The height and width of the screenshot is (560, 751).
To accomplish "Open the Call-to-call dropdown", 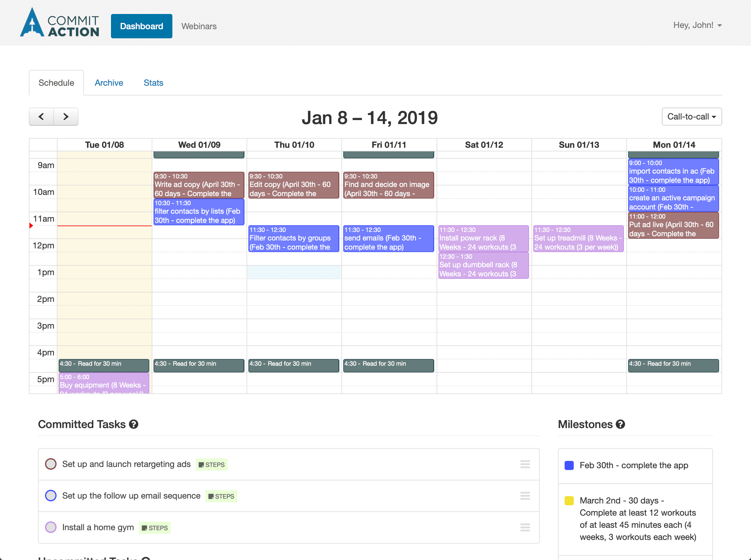I will click(x=691, y=117).
